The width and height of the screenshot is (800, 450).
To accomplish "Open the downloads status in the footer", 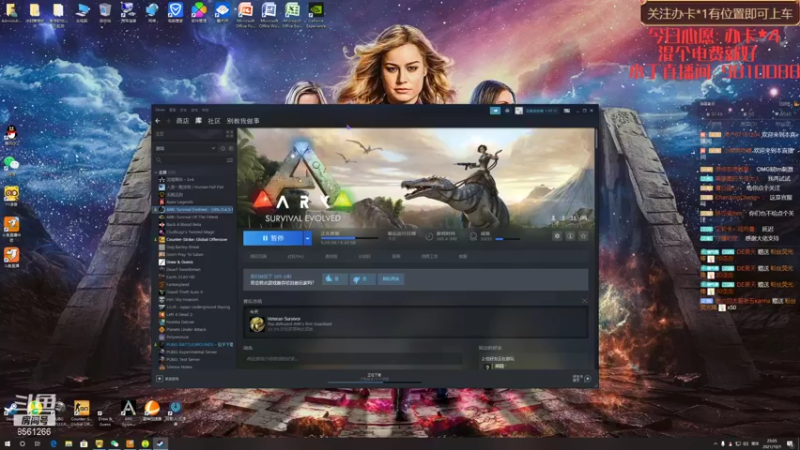I will (374, 378).
